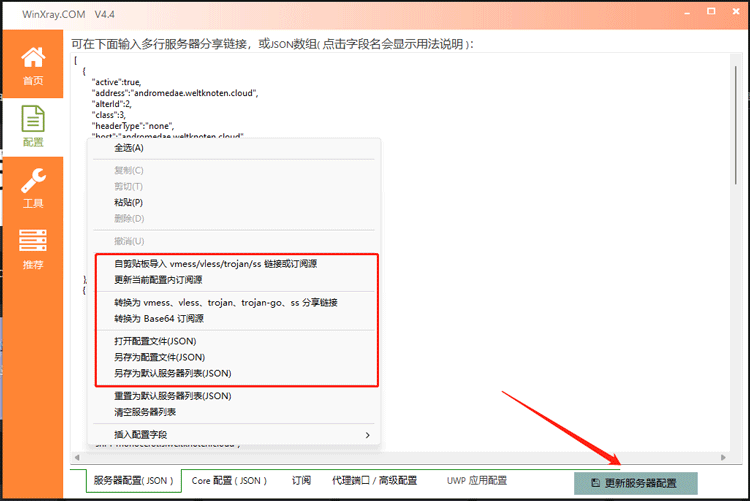Open the UWP 应用配置 tab

[476, 480]
